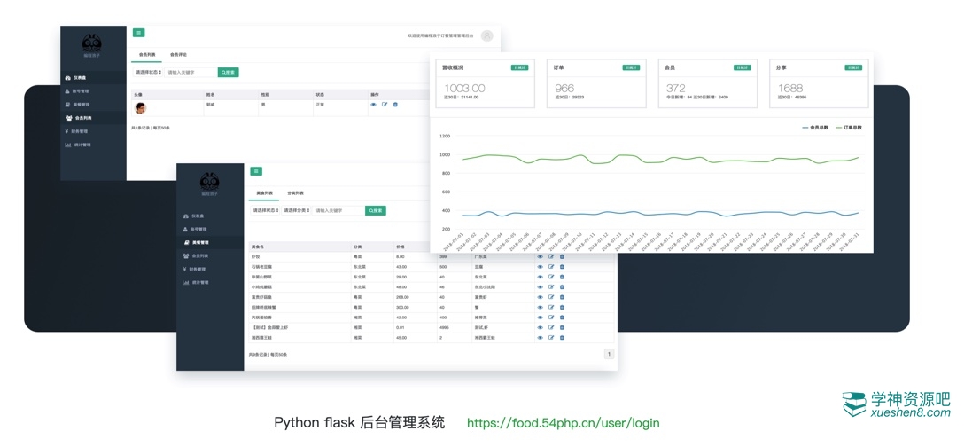The height and width of the screenshot is (447, 980).
Task: Open status dropdown in member list panel
Action: [147, 73]
